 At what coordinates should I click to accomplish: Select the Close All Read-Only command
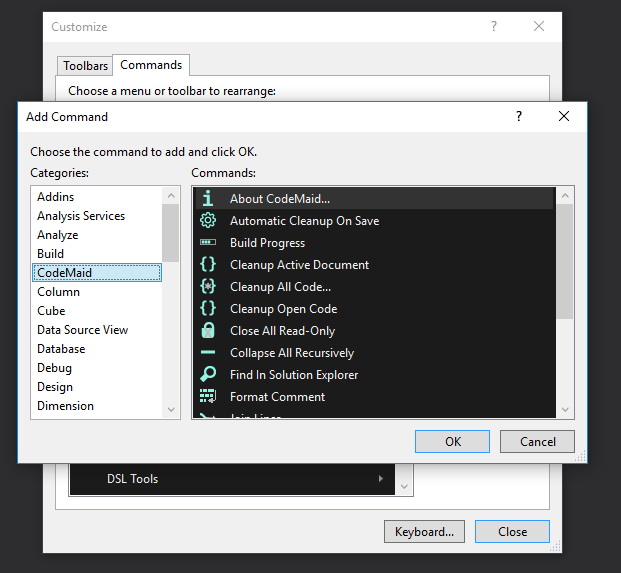pos(374,331)
